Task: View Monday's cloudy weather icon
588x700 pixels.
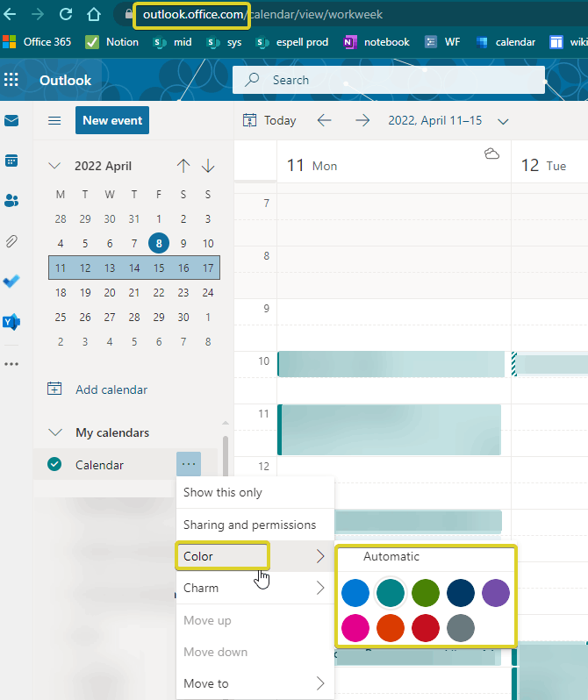Action: (x=491, y=154)
